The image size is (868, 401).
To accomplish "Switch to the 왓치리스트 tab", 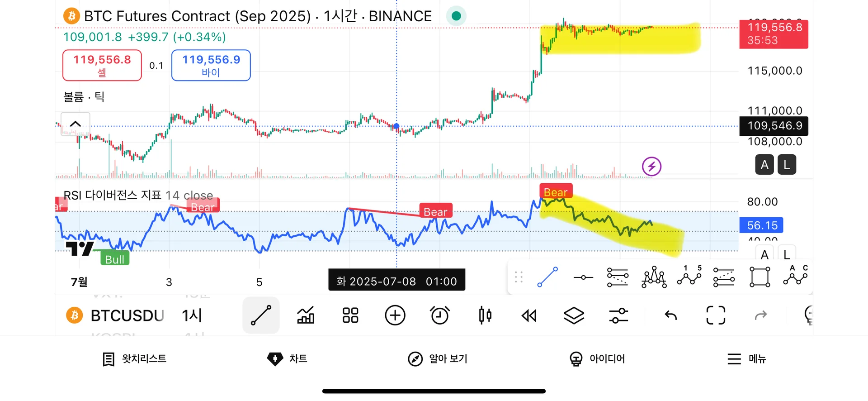I will click(x=135, y=359).
